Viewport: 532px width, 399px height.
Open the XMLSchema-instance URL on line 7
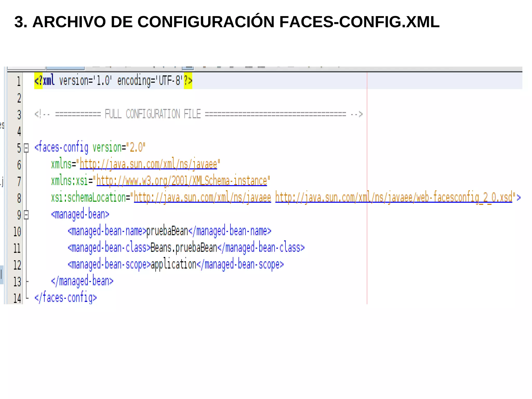[x=182, y=181]
